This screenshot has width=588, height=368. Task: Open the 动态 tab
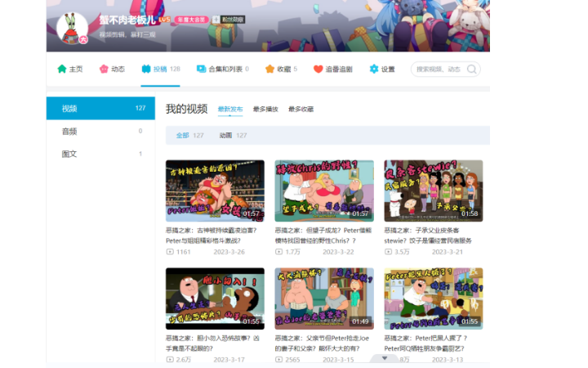(x=112, y=69)
